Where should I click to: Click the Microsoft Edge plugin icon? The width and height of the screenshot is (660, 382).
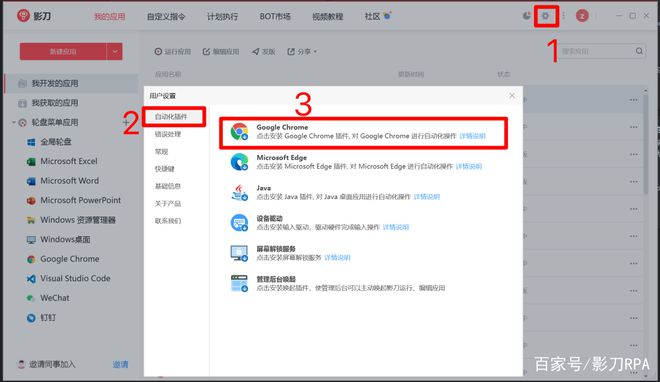(239, 162)
